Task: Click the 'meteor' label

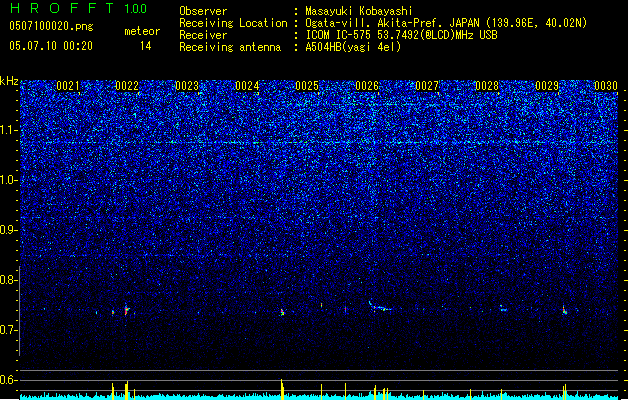Action: point(142,31)
